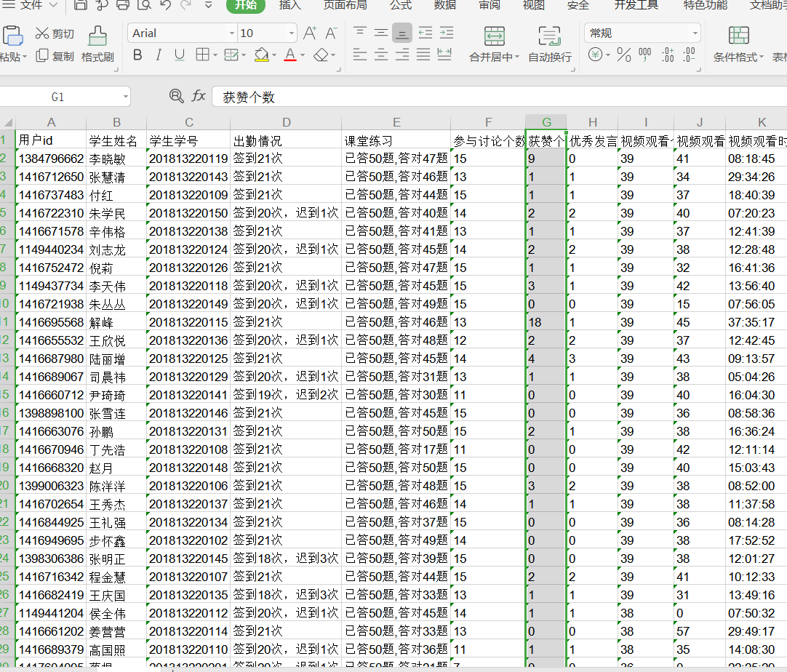Screen dimensions: 787x672
Task: Open the Arial font name dropdown
Action: pyautogui.click(x=232, y=33)
